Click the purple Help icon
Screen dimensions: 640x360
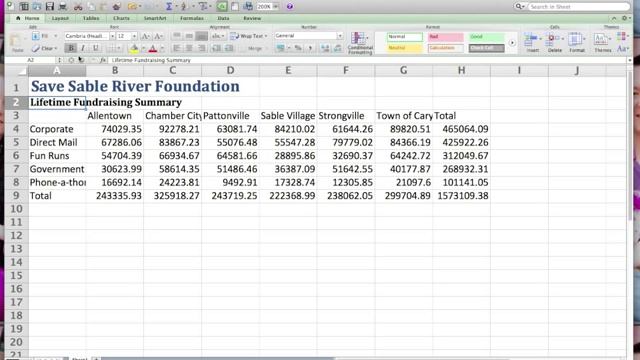coord(290,6)
